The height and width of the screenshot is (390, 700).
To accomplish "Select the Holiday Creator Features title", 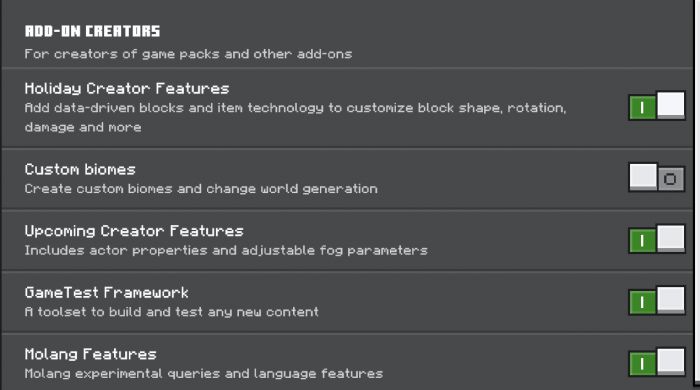I will (127, 89).
